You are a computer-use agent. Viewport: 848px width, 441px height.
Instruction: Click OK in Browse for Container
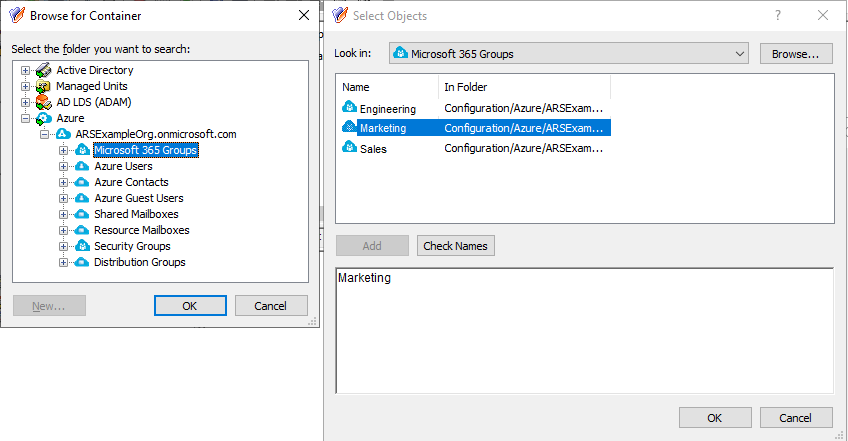[190, 306]
